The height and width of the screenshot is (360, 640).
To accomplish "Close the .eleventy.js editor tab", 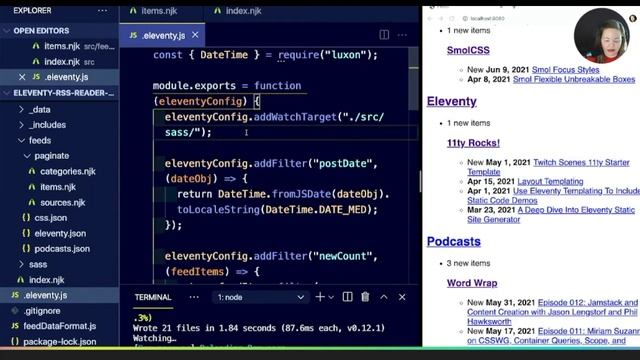I will pos(195,35).
